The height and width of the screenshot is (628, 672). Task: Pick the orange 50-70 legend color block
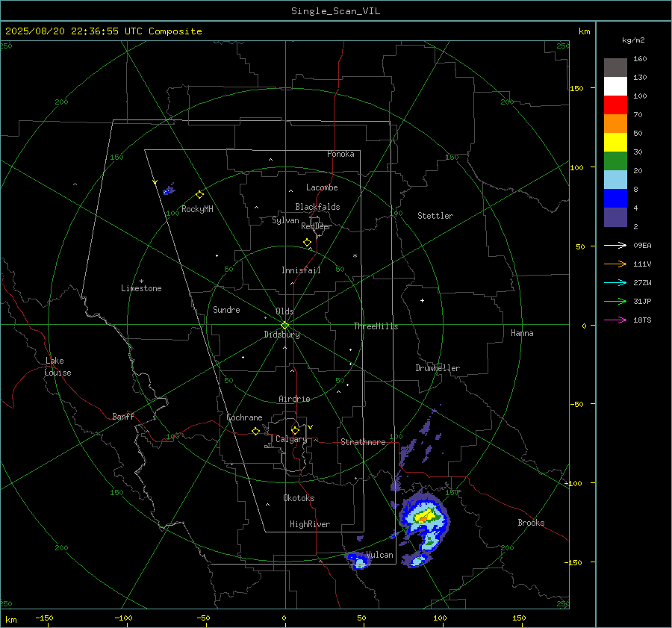(615, 124)
